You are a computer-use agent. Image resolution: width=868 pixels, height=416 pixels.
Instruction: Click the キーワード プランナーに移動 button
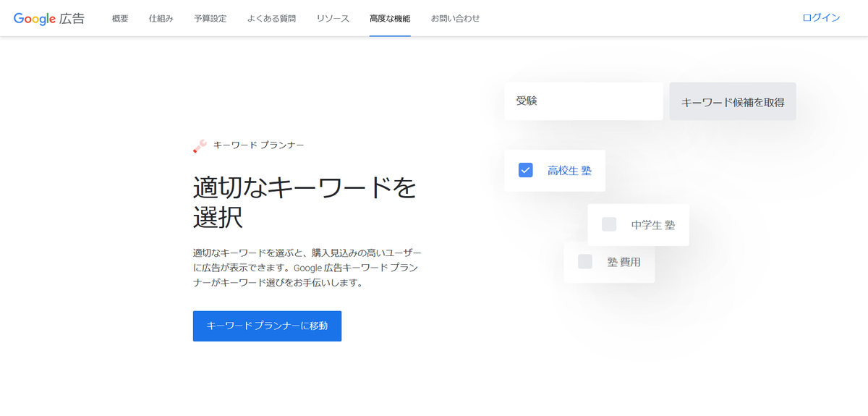[x=267, y=326]
